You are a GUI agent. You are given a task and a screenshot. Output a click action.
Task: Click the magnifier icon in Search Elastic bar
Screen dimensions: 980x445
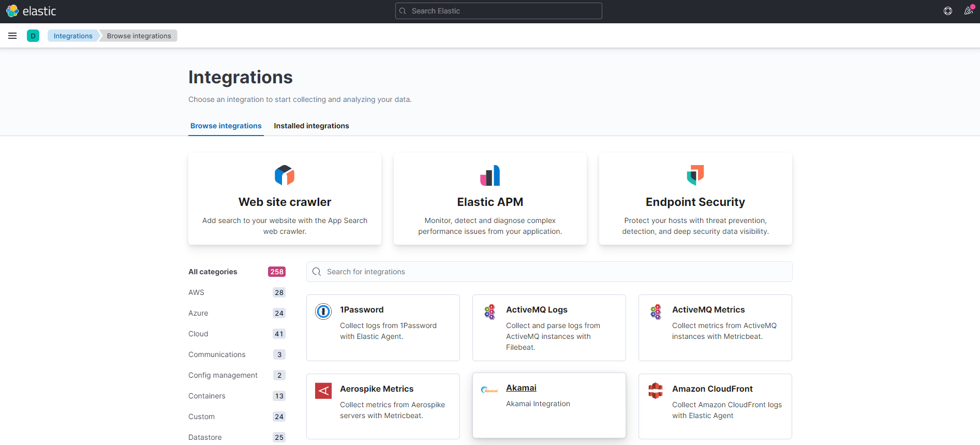(403, 11)
